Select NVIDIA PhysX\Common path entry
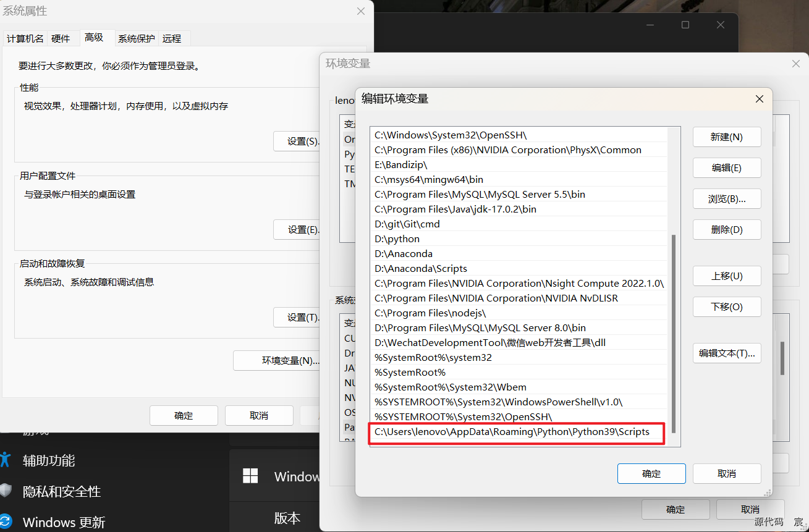Viewport: 809px width, 532px height. click(x=519, y=150)
